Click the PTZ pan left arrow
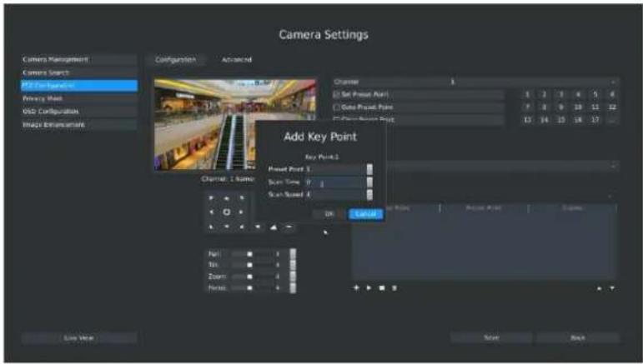The image size is (643, 364). (x=211, y=212)
